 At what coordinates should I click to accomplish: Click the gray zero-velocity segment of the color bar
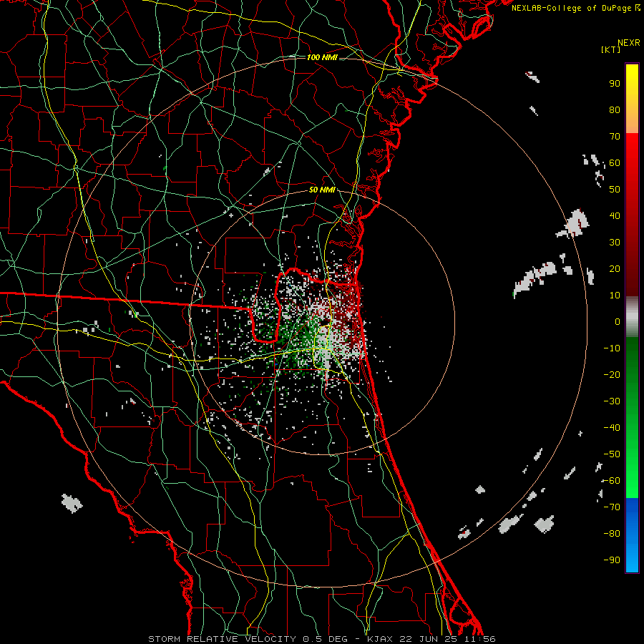coord(632,317)
